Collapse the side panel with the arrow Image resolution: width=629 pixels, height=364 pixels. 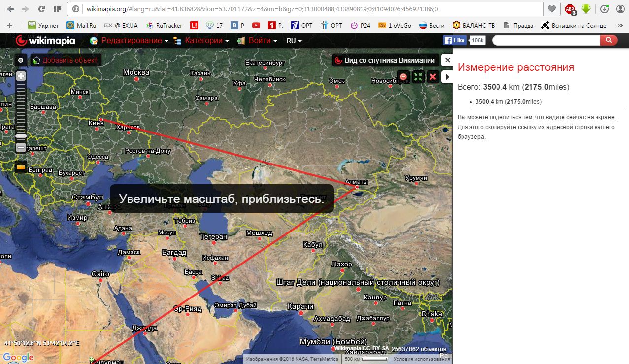tap(447, 76)
